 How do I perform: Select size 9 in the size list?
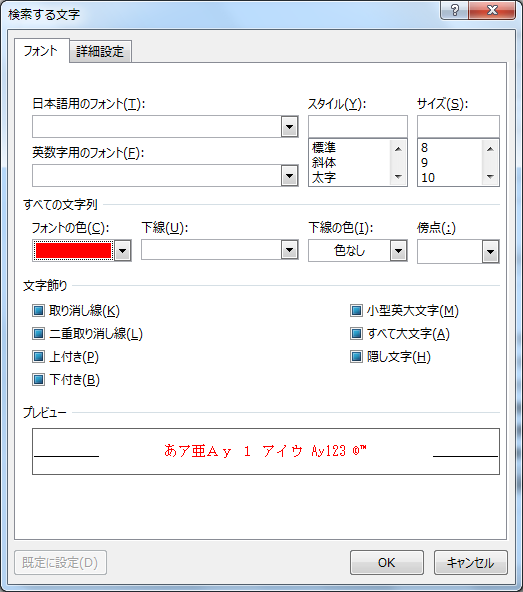coord(424,162)
